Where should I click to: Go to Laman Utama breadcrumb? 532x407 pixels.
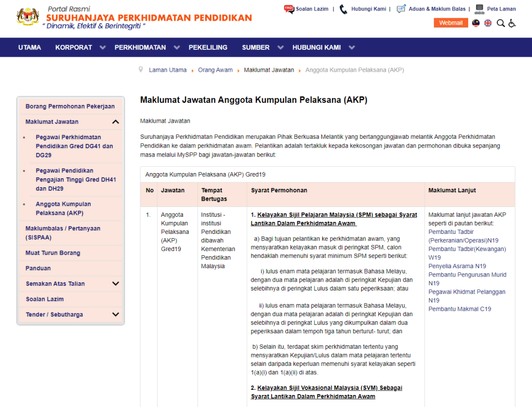(x=168, y=70)
